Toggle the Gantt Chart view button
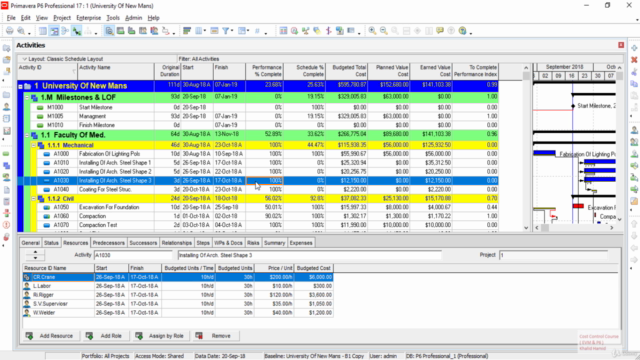The image size is (640, 360). [54, 31]
